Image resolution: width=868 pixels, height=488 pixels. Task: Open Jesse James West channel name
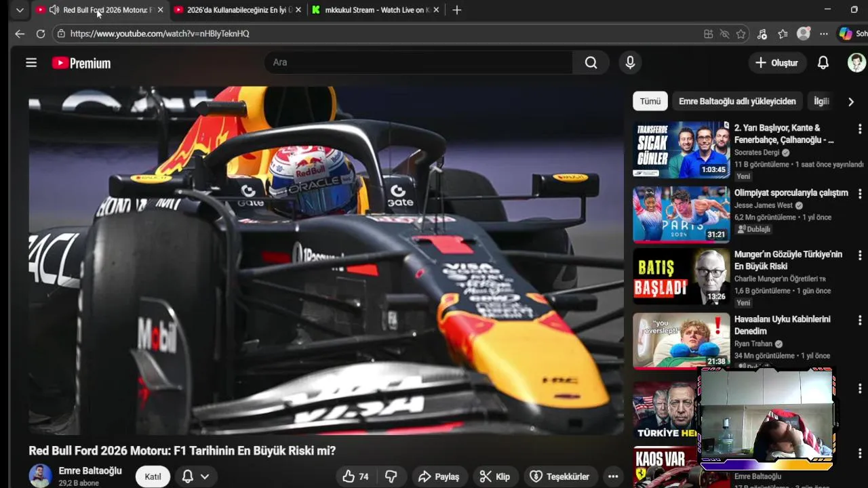click(x=764, y=205)
